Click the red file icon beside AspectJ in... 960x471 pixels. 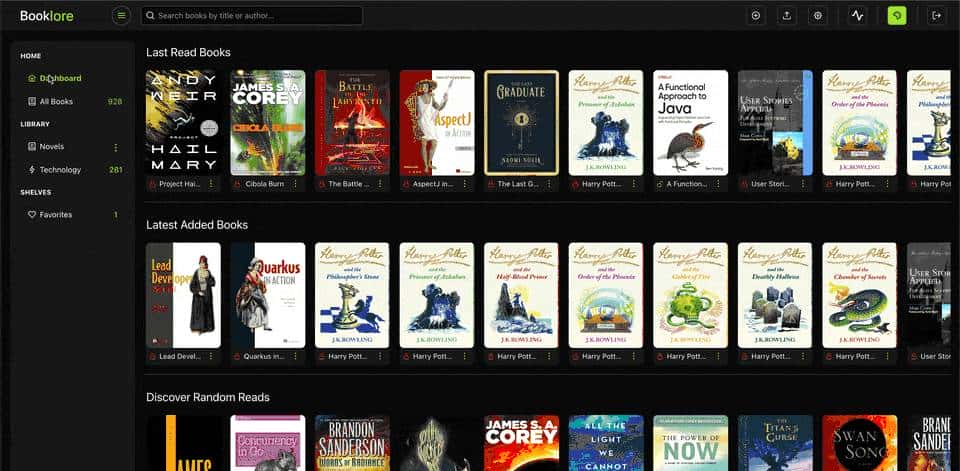[406, 184]
